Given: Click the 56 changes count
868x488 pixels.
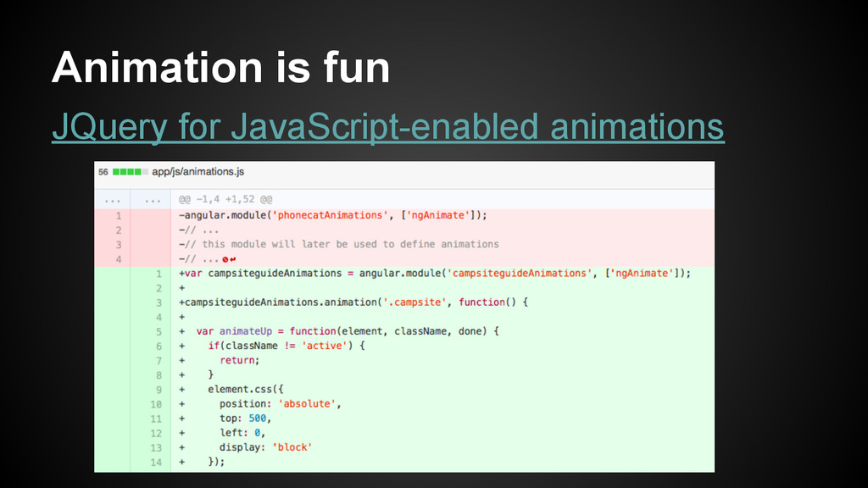Looking at the screenshot, I should 103,172.
